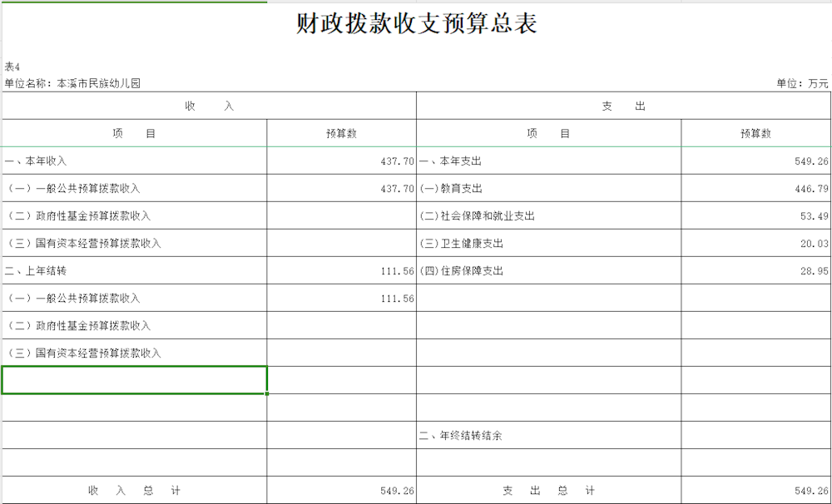Select the 111.56 value beside 二、上年结转
This screenshot has width=832, height=504.
click(341, 271)
